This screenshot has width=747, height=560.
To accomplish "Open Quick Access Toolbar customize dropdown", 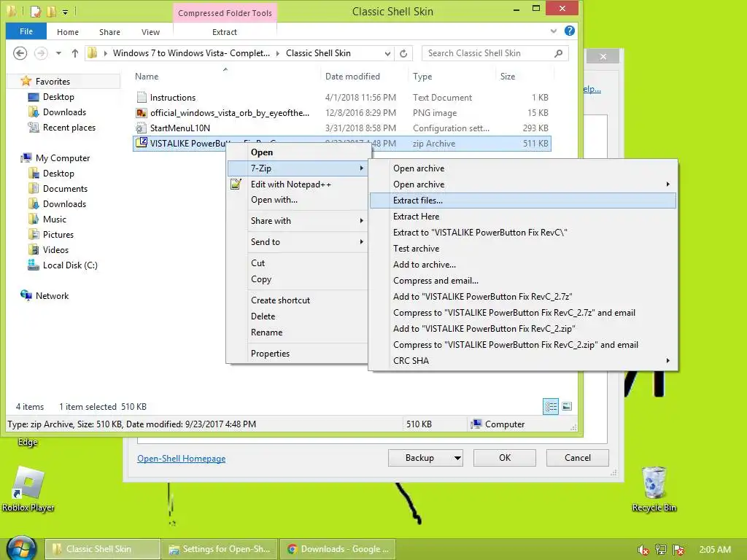I will click(x=65, y=12).
